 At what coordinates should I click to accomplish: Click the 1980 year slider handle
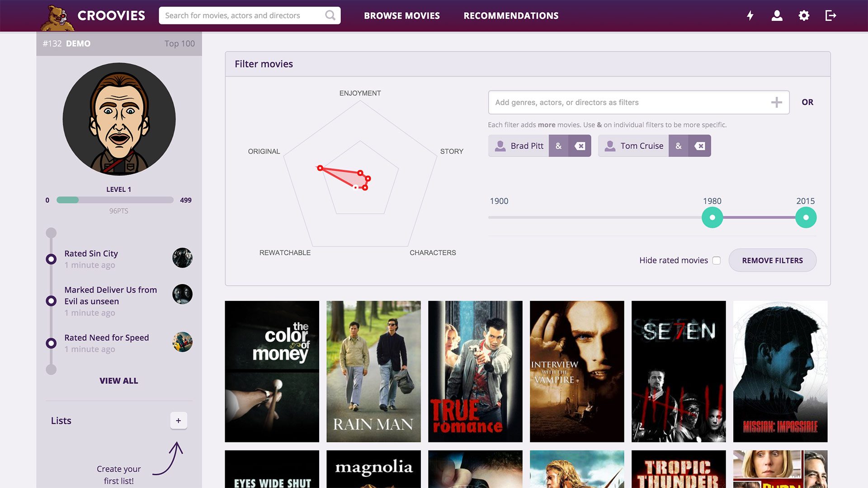(x=712, y=218)
